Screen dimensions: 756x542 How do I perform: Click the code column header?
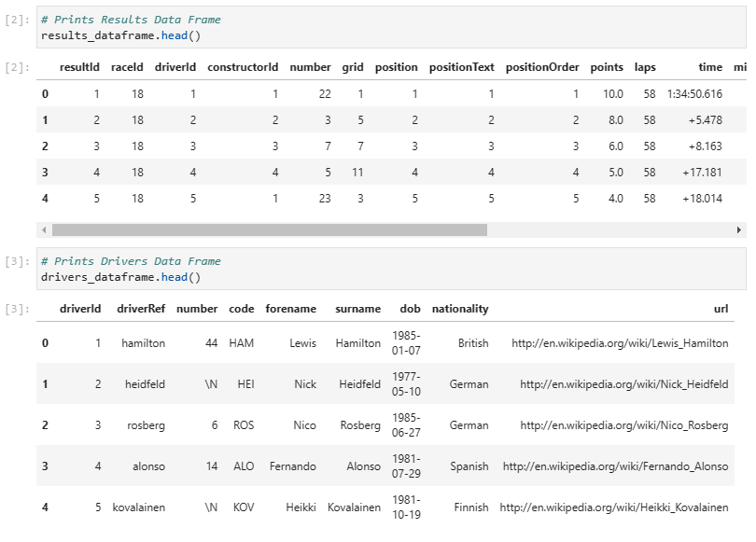pos(242,309)
